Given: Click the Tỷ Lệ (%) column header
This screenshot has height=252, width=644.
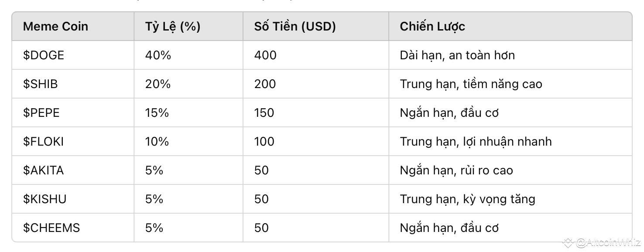Looking at the screenshot, I should (x=188, y=27).
